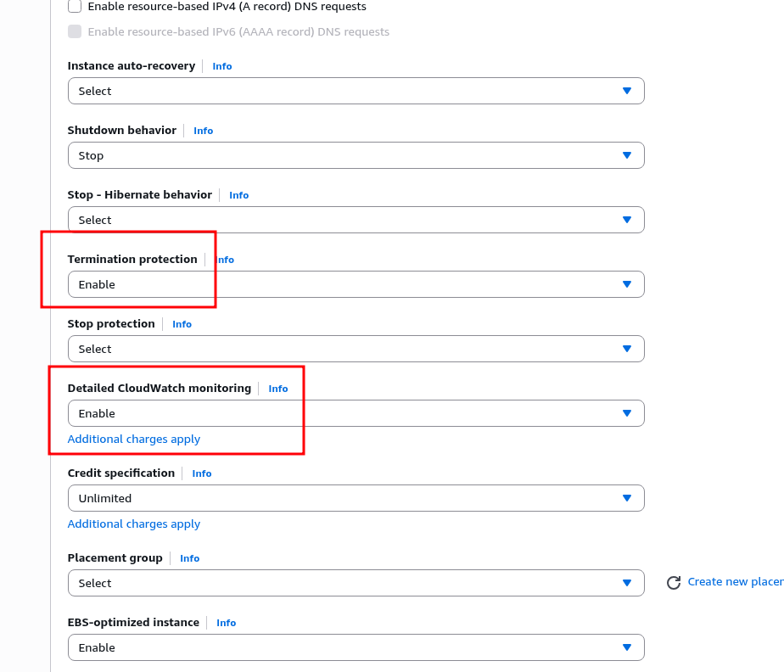Viewport: 784px width, 672px height.
Task: Click Additional charges apply under Credit specification
Action: tap(134, 524)
